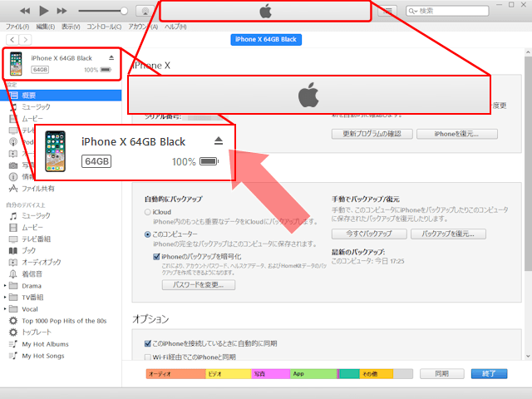
Task: Click the パスワードを変更... button
Action: click(199, 285)
